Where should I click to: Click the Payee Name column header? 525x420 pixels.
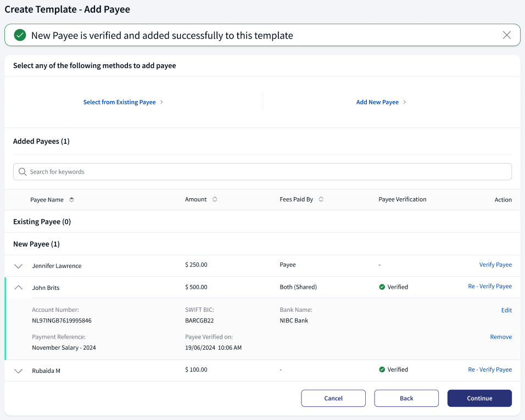47,200
